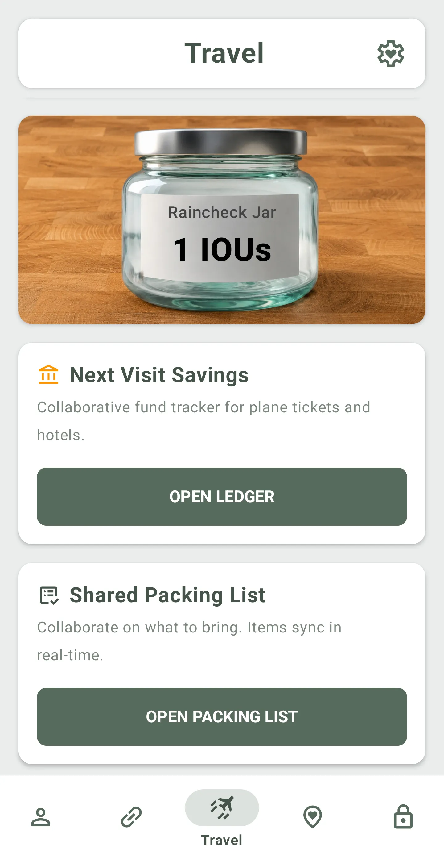
Task: Open settings via the heart gear icon
Action: tap(390, 54)
